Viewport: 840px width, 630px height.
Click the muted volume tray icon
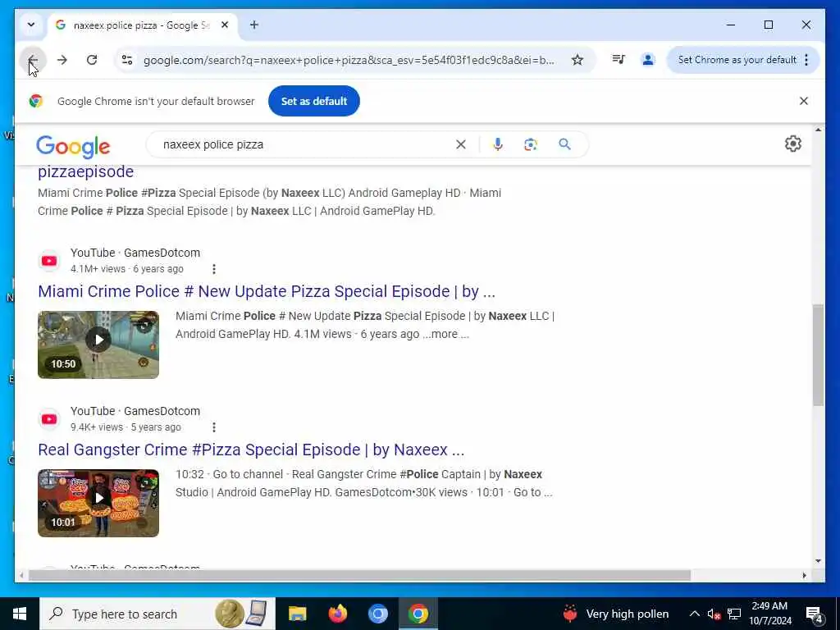coord(713,614)
